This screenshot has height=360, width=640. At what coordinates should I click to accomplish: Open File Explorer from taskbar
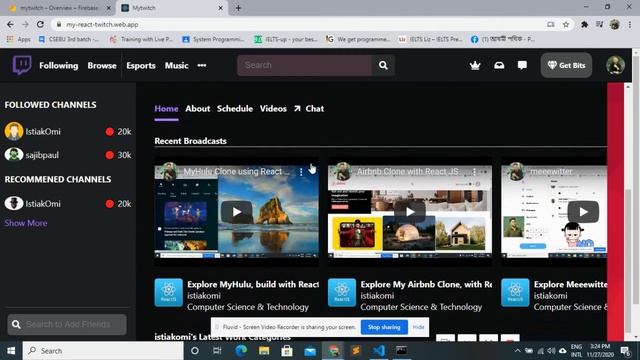tap(264, 351)
